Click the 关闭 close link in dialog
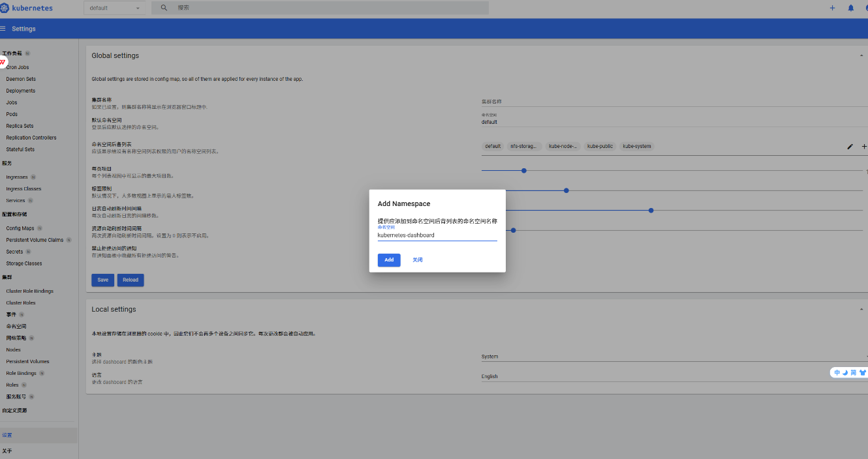This screenshot has width=868, height=459. (x=418, y=259)
